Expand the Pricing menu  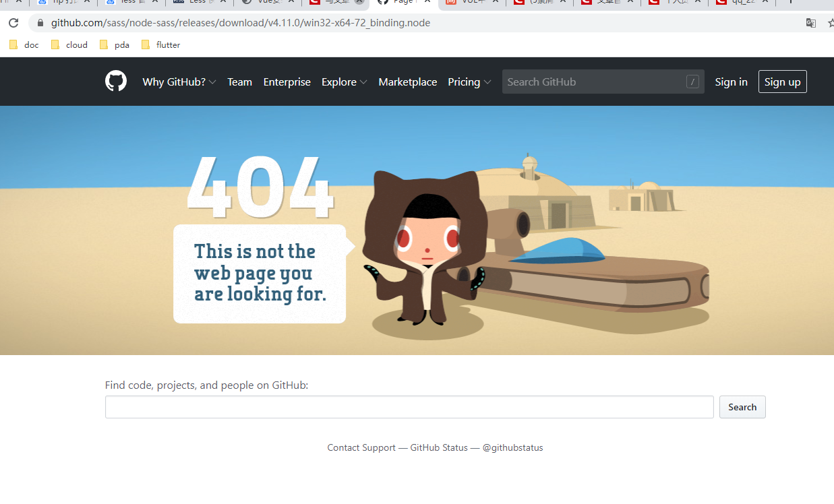coord(469,82)
